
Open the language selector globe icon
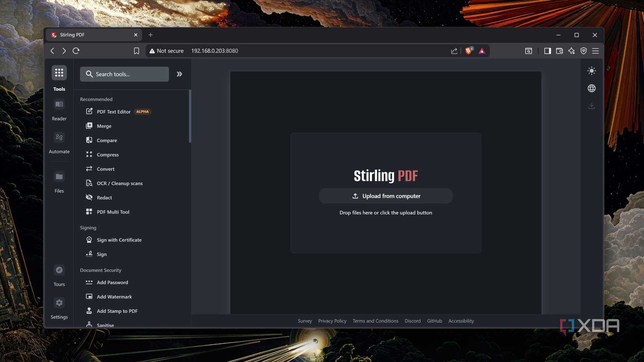click(x=591, y=88)
